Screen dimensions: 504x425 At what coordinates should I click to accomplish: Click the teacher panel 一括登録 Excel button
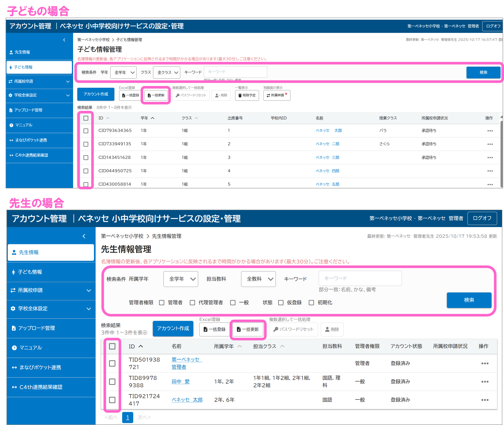[214, 329]
